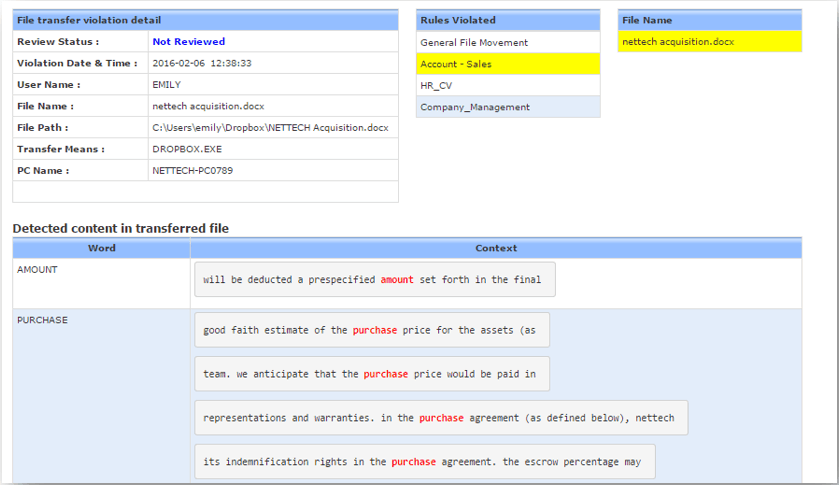The height and width of the screenshot is (485, 839).
Task: Click the 'good faith estimate' context snippet
Action: click(371, 330)
